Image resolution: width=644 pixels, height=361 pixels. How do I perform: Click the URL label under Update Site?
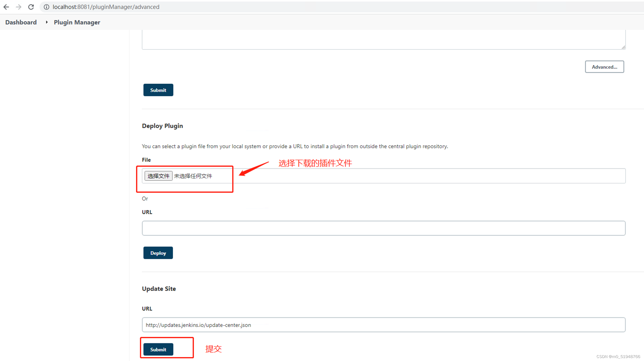pos(147,309)
